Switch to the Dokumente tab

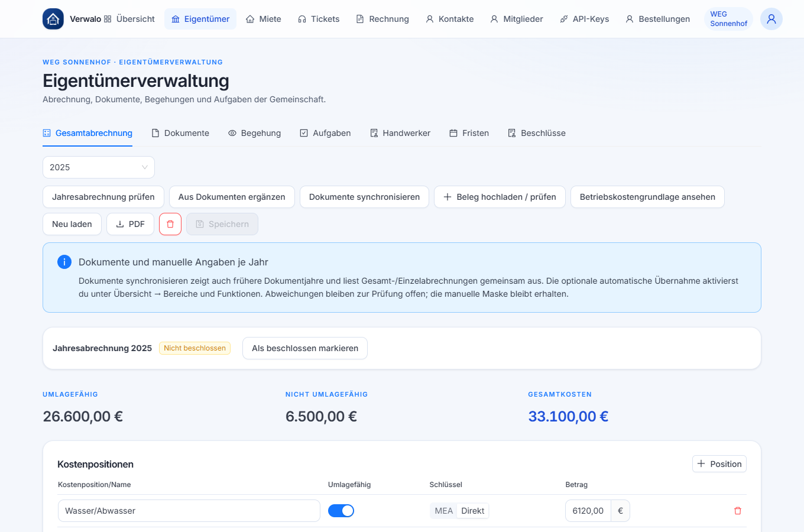point(180,133)
